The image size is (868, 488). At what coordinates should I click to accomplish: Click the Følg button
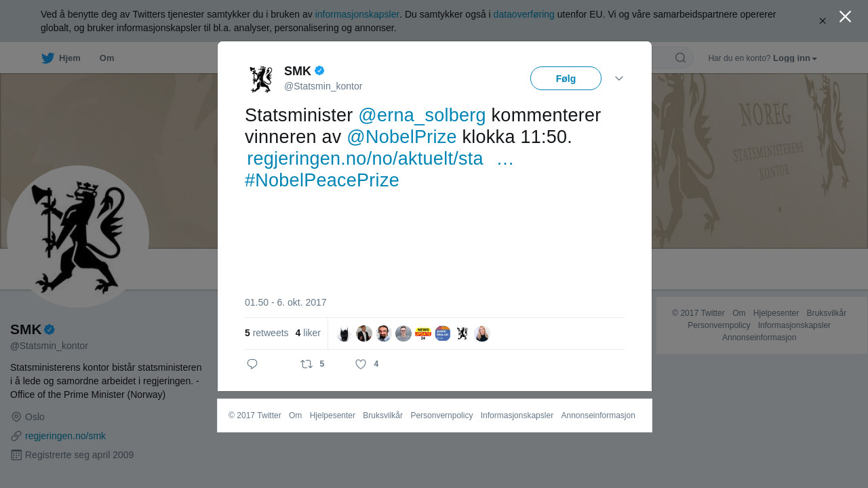(x=566, y=79)
